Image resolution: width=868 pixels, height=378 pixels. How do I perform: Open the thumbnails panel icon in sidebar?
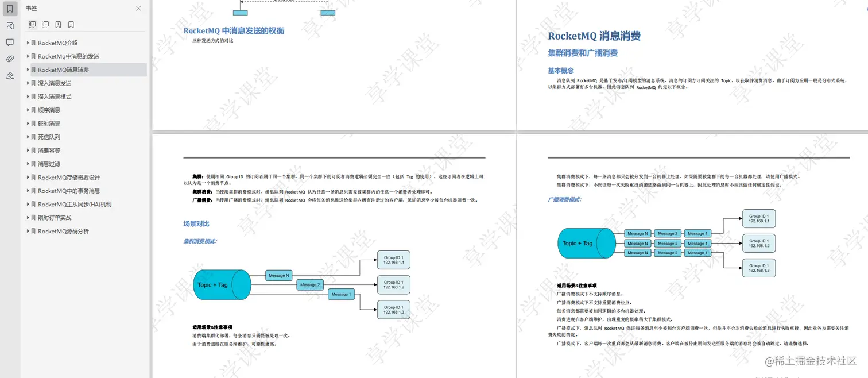10,26
